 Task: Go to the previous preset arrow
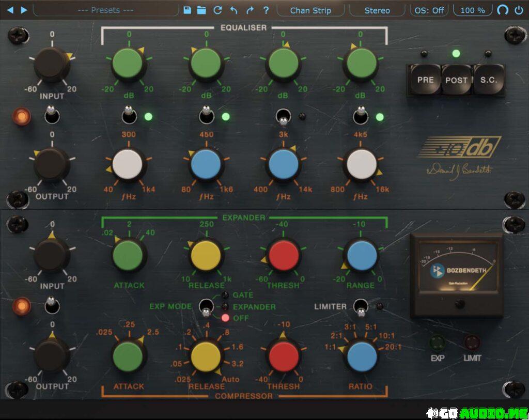coord(10,10)
